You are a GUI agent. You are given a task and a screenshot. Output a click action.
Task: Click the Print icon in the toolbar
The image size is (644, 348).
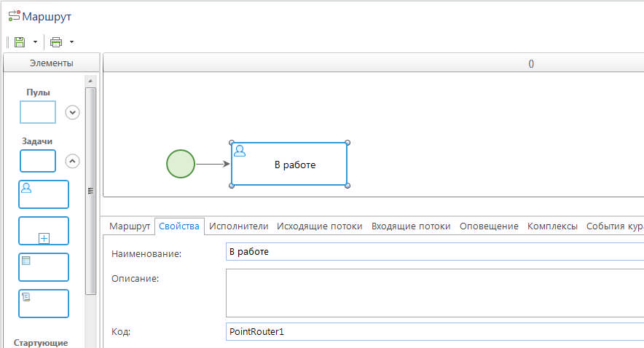[56, 42]
